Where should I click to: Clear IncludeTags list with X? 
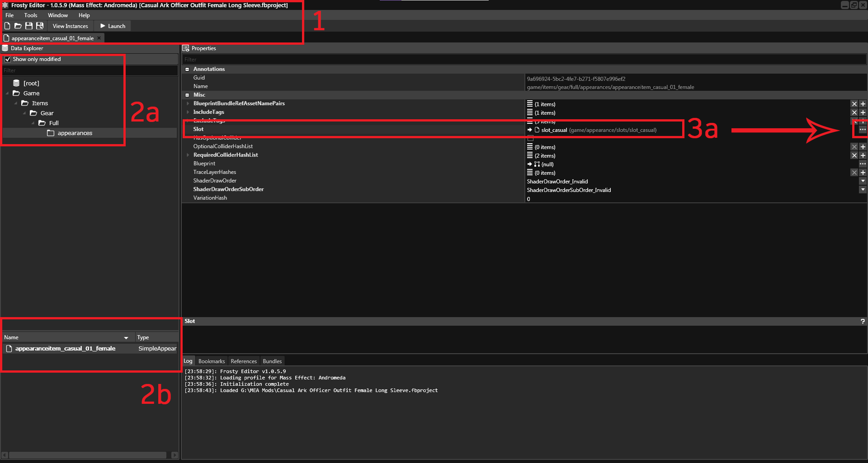854,112
